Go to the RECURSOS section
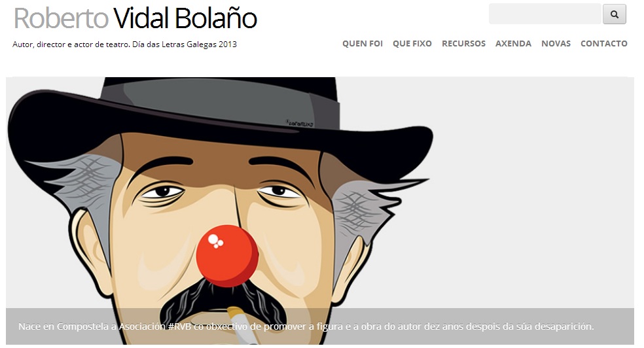644x348 pixels. pos(463,43)
